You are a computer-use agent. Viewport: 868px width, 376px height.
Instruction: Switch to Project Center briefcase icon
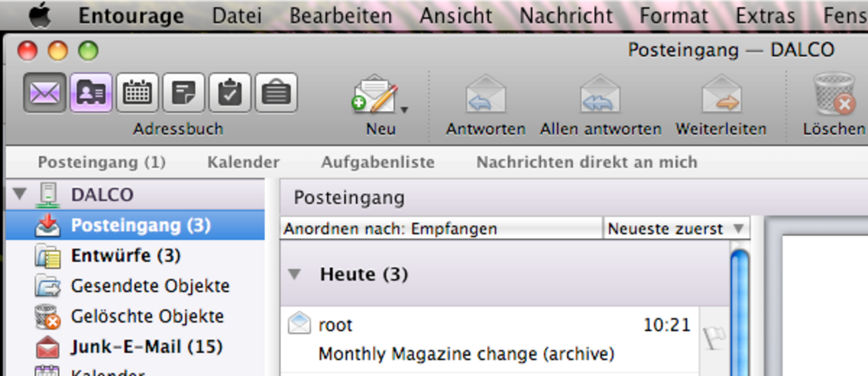click(x=276, y=93)
